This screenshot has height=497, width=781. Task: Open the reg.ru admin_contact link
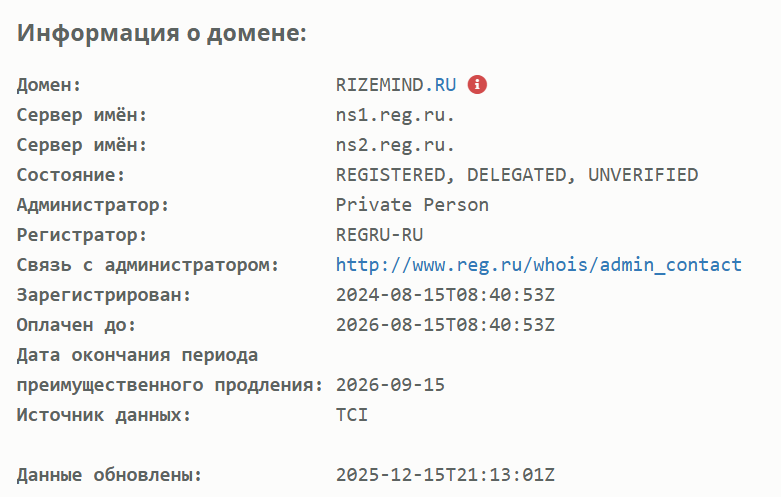coord(538,265)
